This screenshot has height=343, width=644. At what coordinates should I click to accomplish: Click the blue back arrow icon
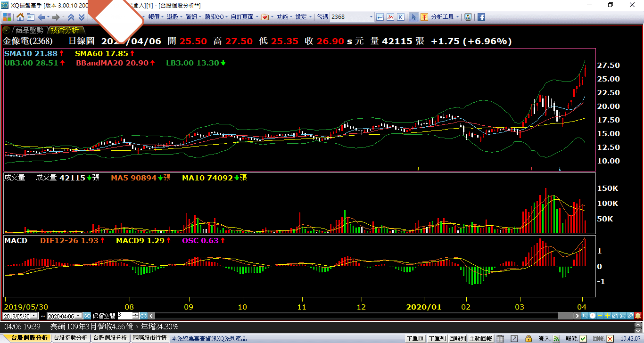[x=41, y=17]
